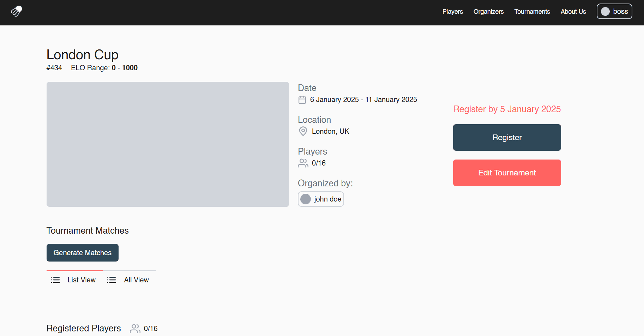Click the location pin icon beside London, UK
The image size is (644, 336).
coord(302,131)
